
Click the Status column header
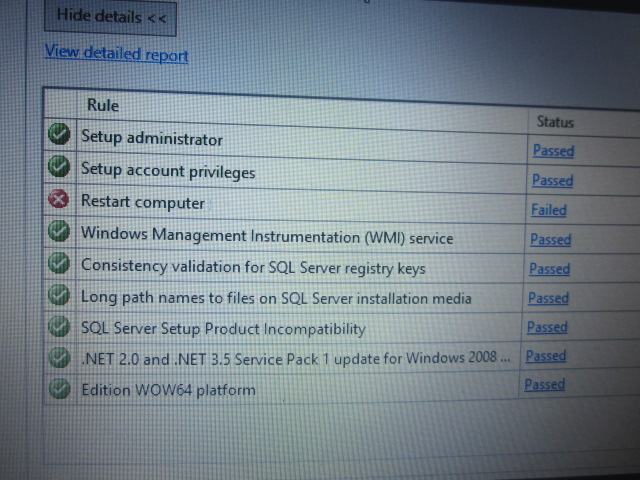[x=555, y=122]
